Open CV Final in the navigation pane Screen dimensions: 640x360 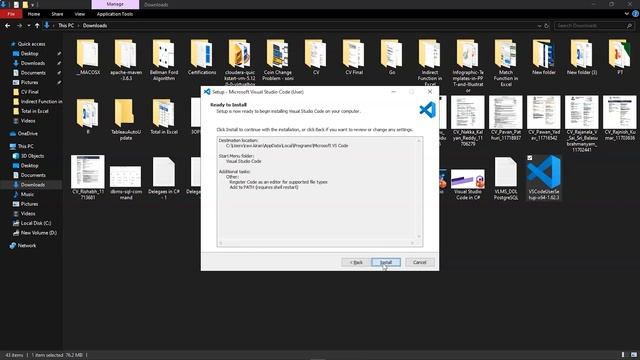pyautogui.click(x=29, y=92)
